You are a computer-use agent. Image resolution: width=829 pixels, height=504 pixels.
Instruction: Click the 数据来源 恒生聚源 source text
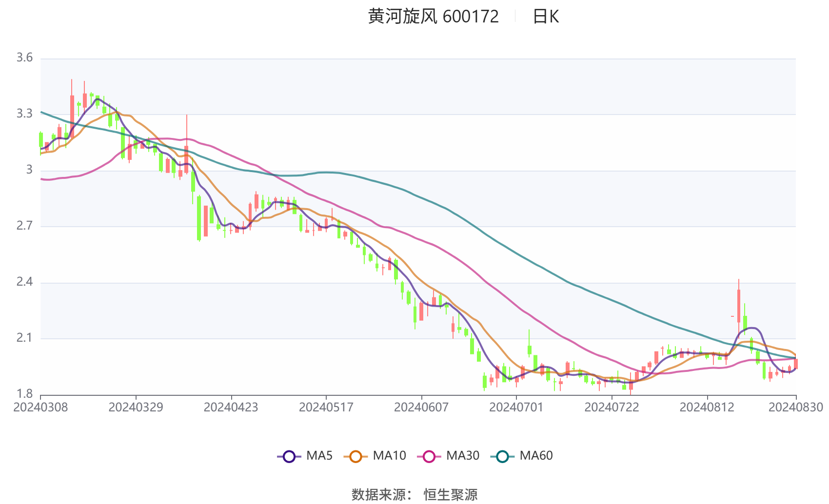(414, 494)
